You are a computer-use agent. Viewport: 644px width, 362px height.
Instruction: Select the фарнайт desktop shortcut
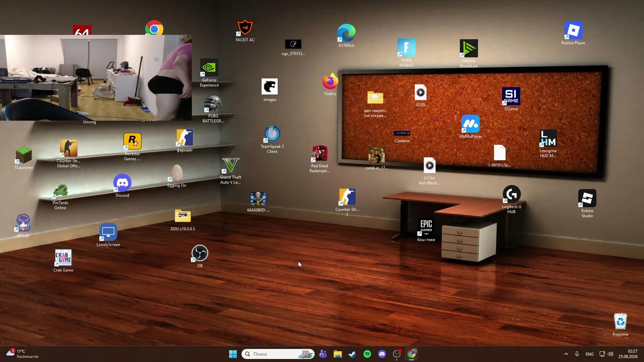[x=185, y=141]
